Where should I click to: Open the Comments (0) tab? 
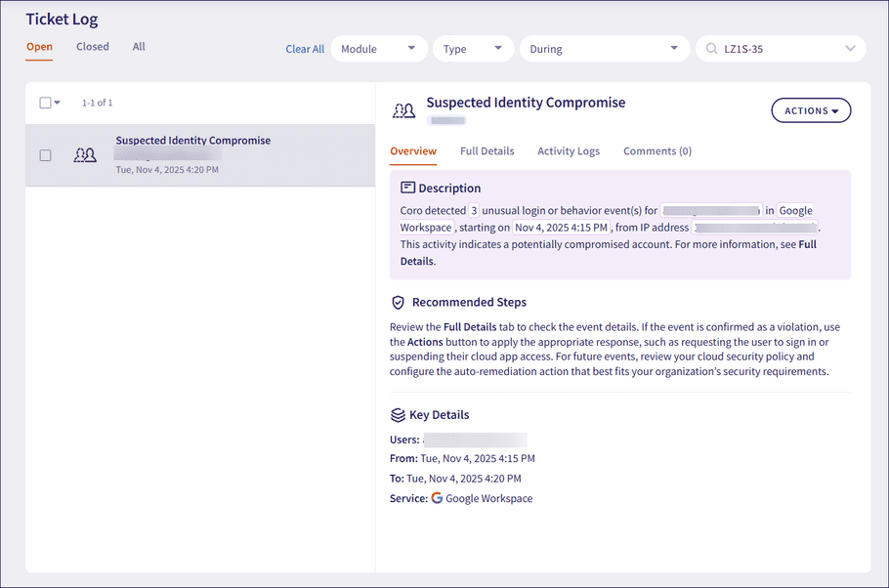(657, 151)
